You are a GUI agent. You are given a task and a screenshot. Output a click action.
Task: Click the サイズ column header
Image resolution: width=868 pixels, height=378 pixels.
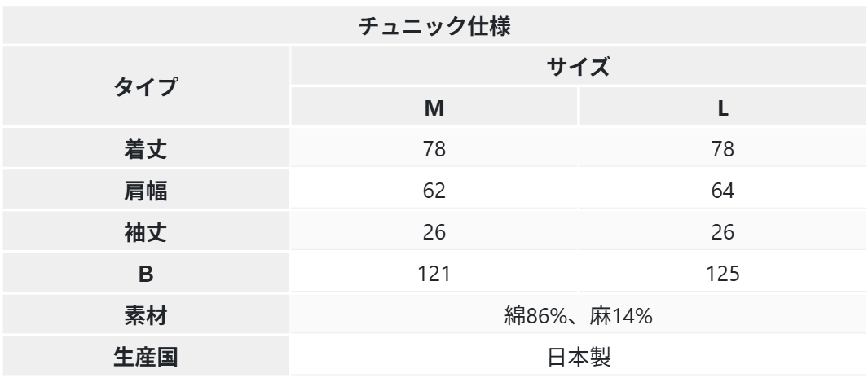[x=578, y=66]
